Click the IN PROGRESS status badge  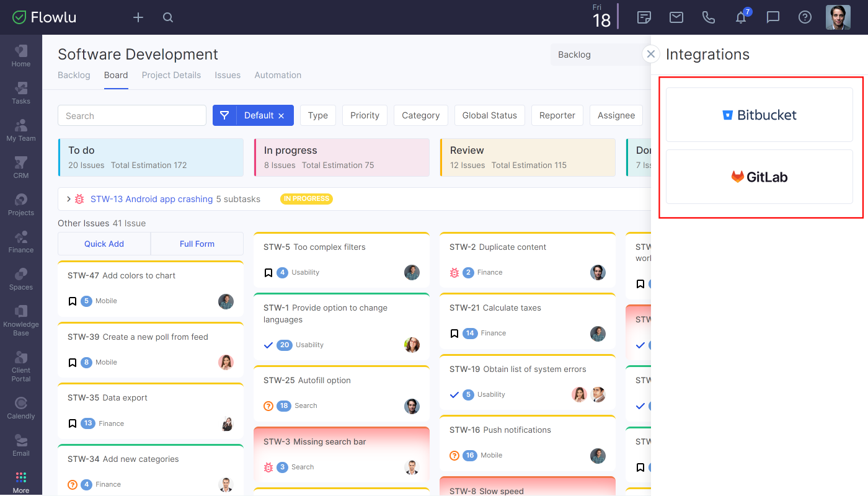pyautogui.click(x=306, y=199)
